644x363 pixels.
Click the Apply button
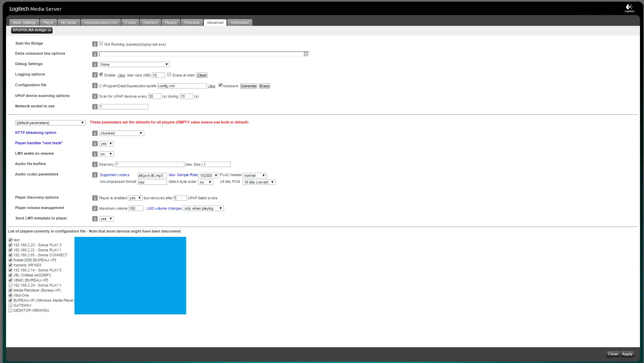point(627,354)
